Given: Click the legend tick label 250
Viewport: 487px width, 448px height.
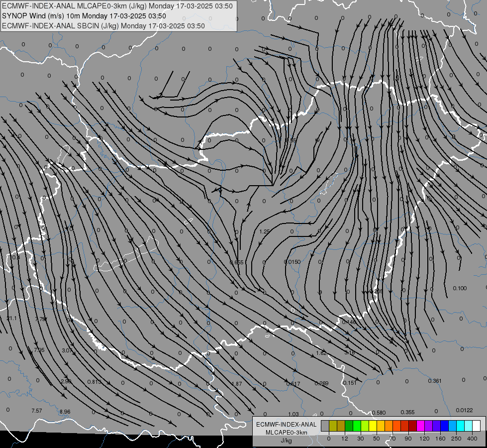Looking at the screenshot, I should pyautogui.click(x=456, y=439).
